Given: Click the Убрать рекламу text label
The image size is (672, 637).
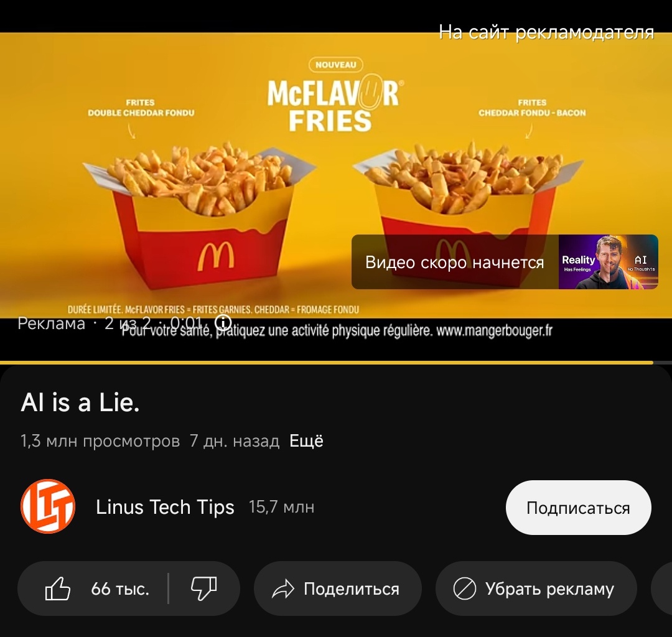Looking at the screenshot, I should click(x=550, y=589).
